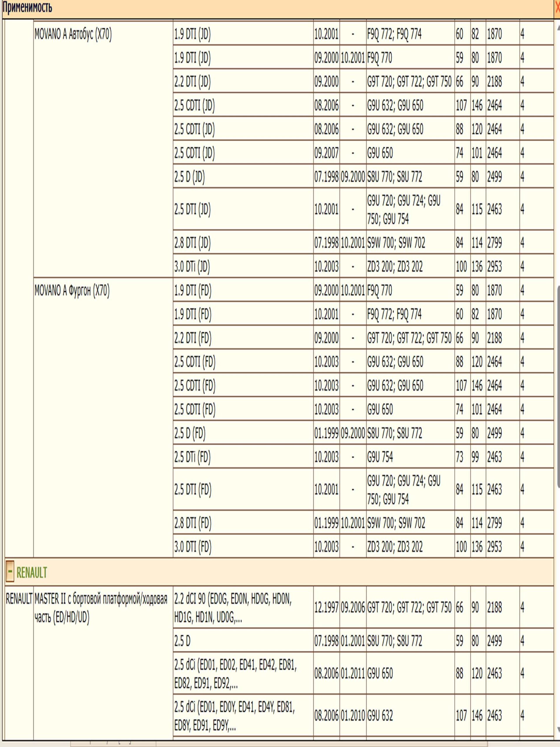Screen dimensions: 560x747
Task: Click the Применимость title text
Action: (x=27, y=7)
